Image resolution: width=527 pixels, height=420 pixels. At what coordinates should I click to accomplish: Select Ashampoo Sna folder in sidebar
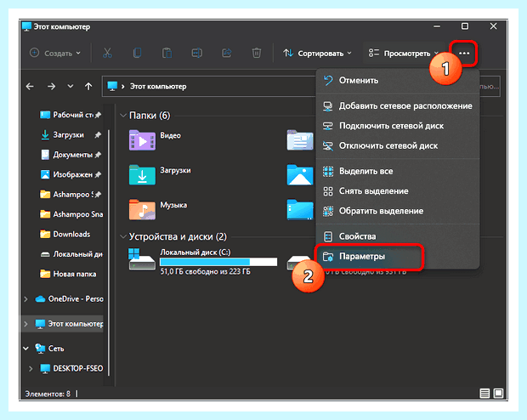click(x=71, y=214)
